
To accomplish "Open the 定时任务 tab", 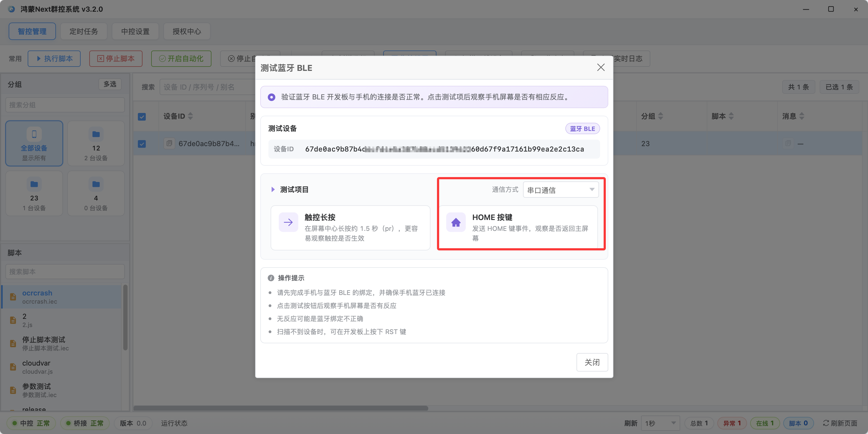I will click(x=84, y=31).
